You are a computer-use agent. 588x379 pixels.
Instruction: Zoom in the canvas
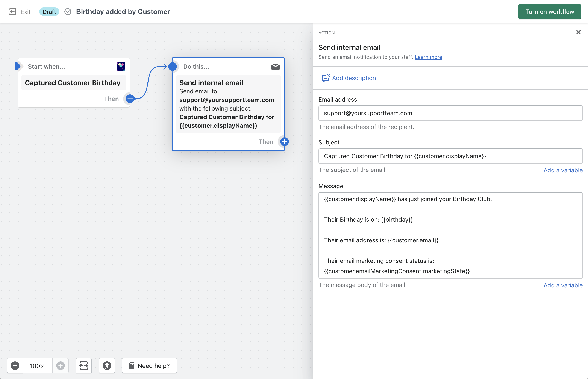[60, 366]
